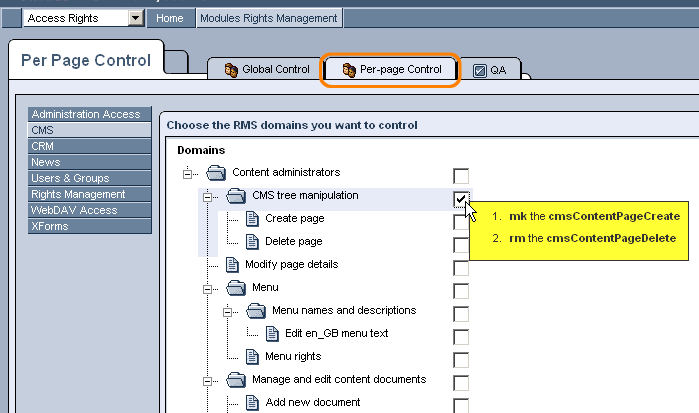The width and height of the screenshot is (699, 413).
Task: Select Users & Groups in sidebar
Action: [70, 178]
